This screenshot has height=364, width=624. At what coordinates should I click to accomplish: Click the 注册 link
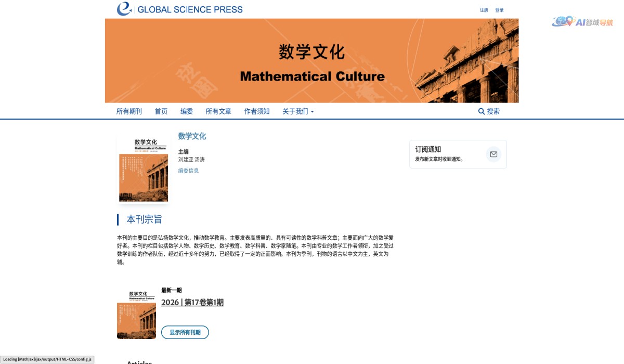pos(483,9)
